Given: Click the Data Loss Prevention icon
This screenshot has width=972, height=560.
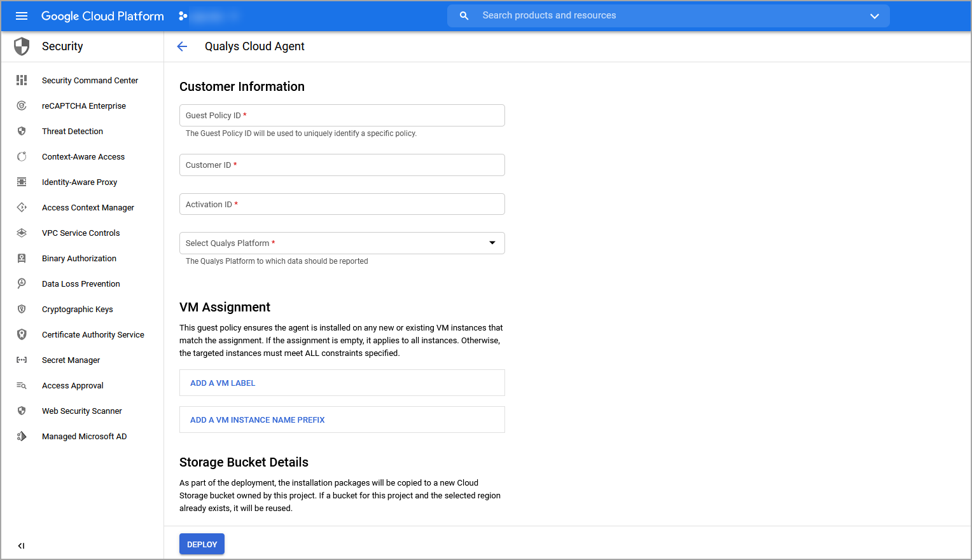Looking at the screenshot, I should pyautogui.click(x=22, y=283).
